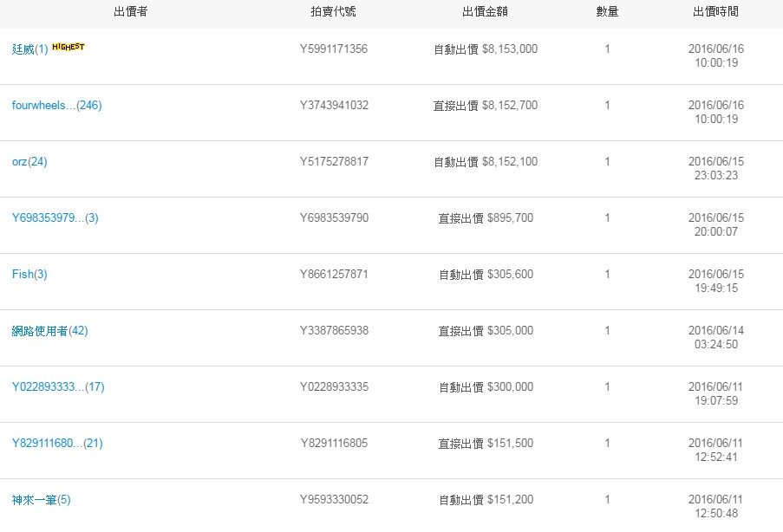The width and height of the screenshot is (783, 532).
Task: Click the 數量 column header
Action: pos(607,12)
